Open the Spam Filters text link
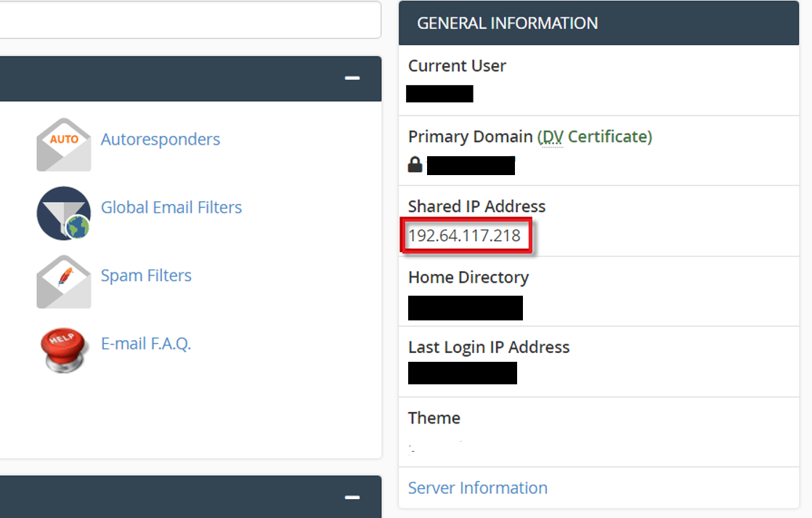Screen dimensions: 812x518 click(x=146, y=276)
